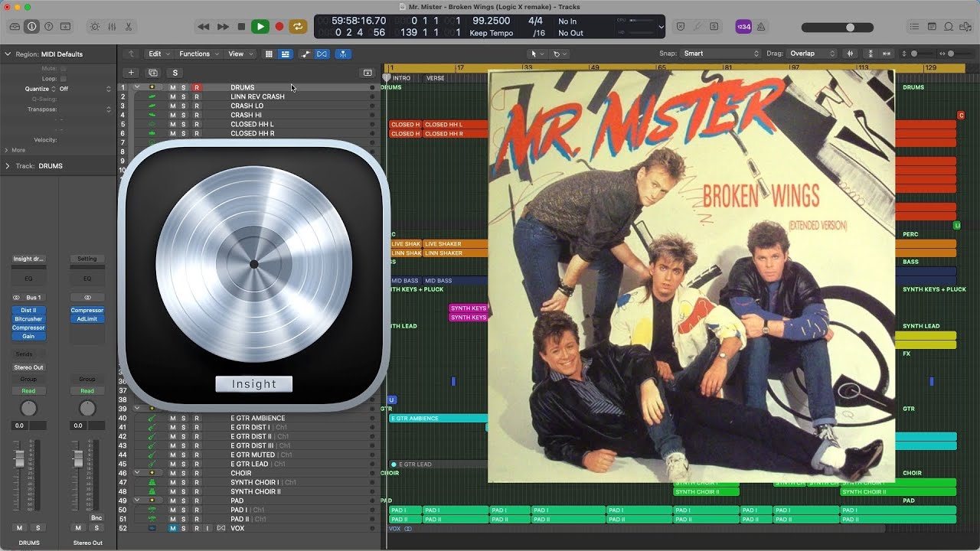Viewport: 980px width, 551px height.
Task: Click the INTRO arrangement marker
Action: click(401, 78)
